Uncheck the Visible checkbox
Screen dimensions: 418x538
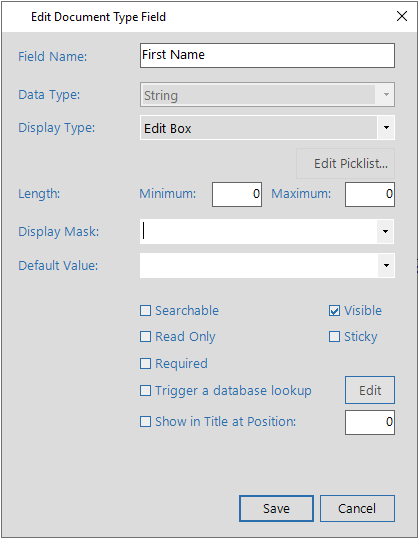pyautogui.click(x=334, y=311)
